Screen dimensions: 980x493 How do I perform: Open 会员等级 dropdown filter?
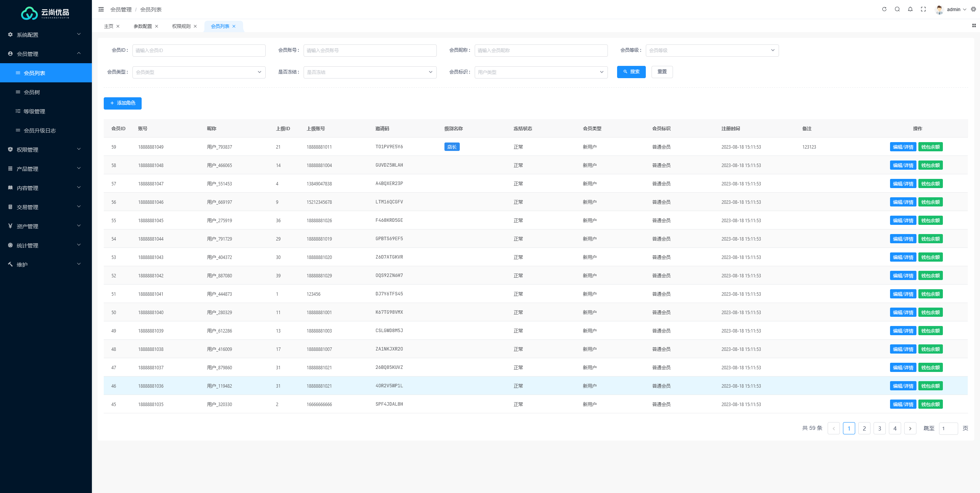[x=712, y=50]
